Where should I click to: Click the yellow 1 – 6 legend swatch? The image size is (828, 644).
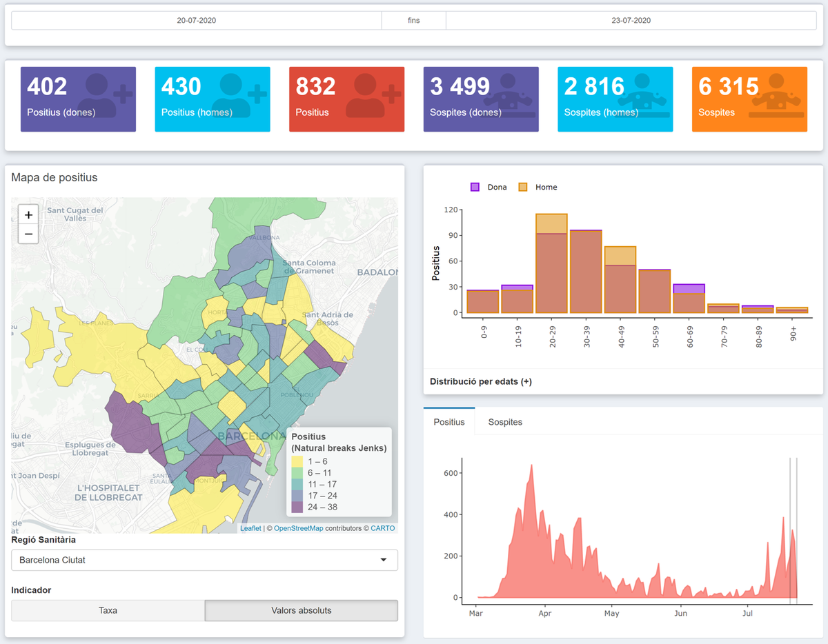297,461
